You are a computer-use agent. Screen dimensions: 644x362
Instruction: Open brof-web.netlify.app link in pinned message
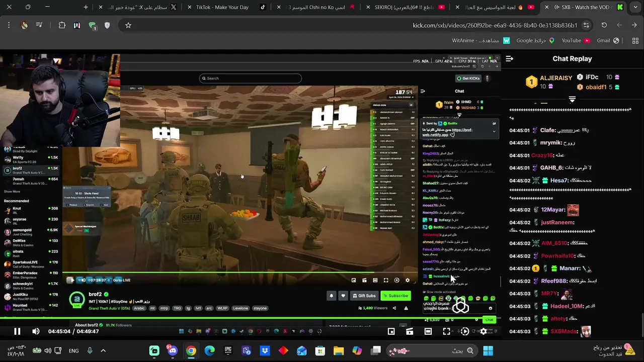coord(447,132)
